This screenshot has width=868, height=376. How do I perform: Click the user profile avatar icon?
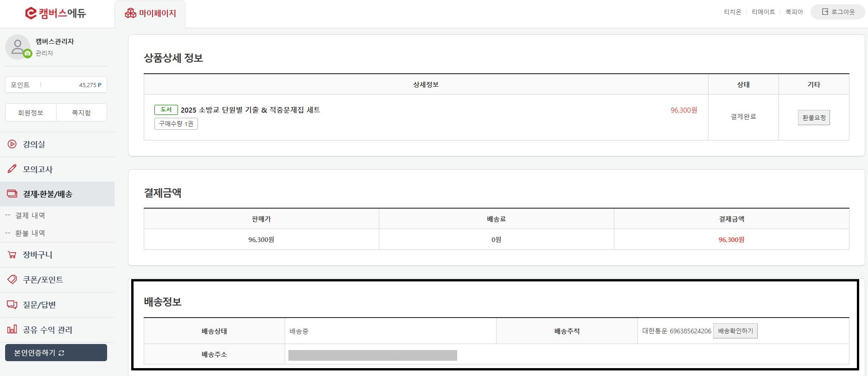pyautogui.click(x=18, y=47)
